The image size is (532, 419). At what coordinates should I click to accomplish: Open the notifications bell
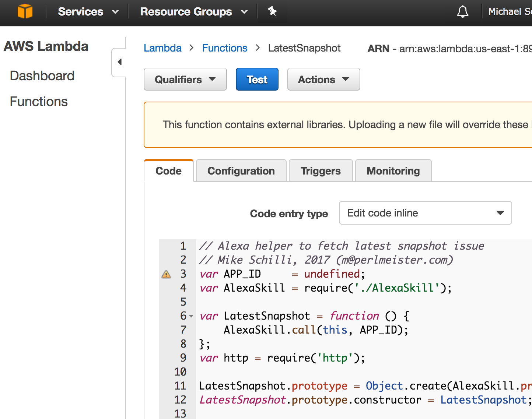[x=463, y=12]
